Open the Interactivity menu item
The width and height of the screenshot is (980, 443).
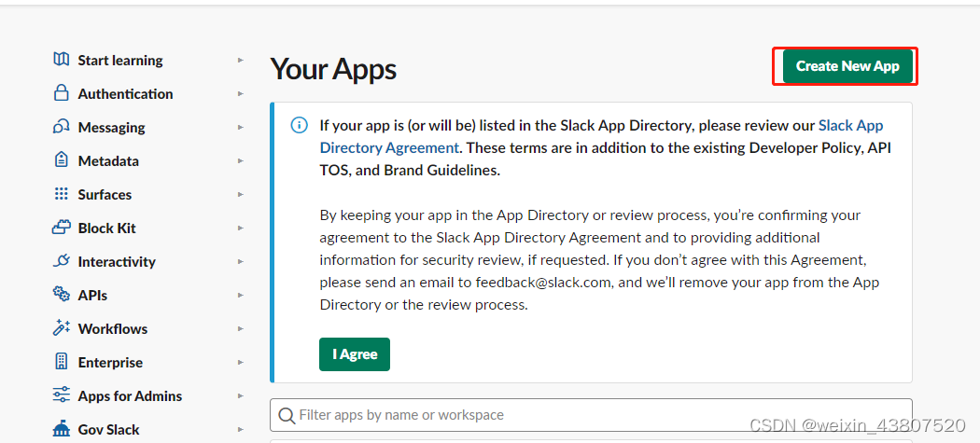coord(117,262)
